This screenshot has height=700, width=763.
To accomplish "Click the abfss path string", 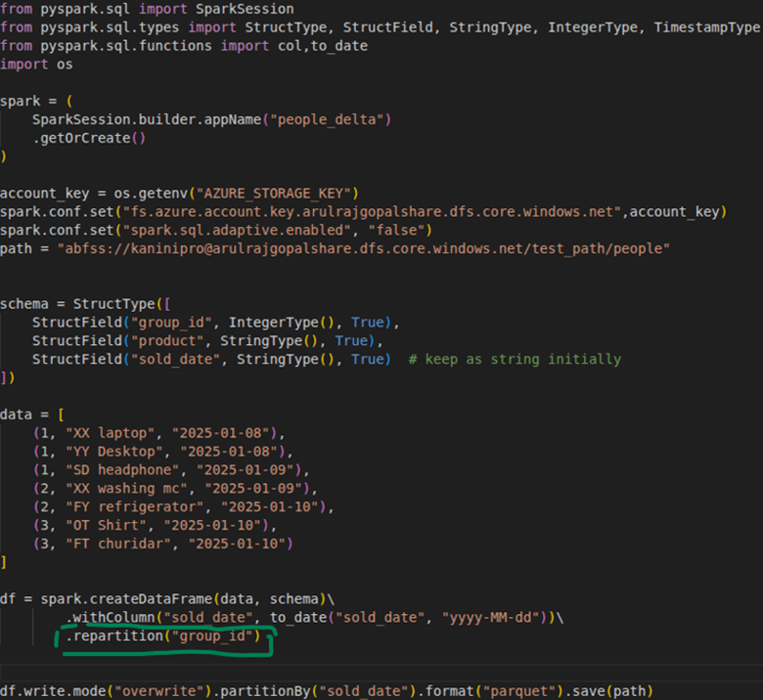I will (x=364, y=248).
